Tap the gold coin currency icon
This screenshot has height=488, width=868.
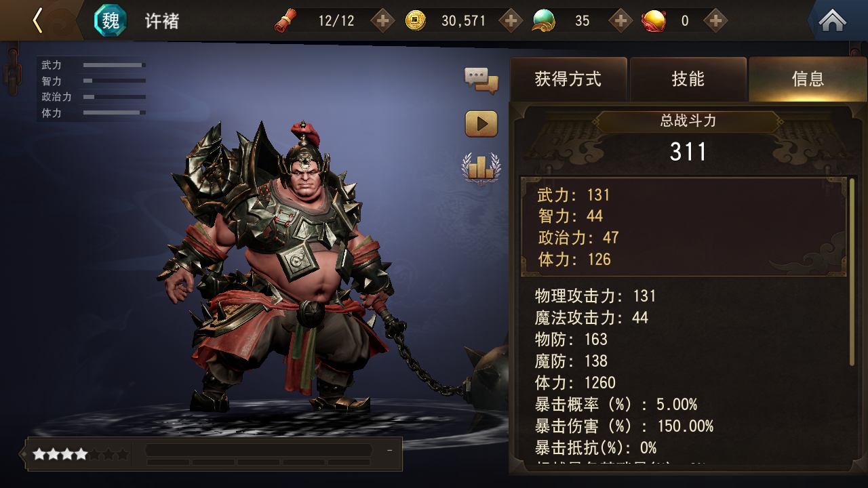point(416,21)
